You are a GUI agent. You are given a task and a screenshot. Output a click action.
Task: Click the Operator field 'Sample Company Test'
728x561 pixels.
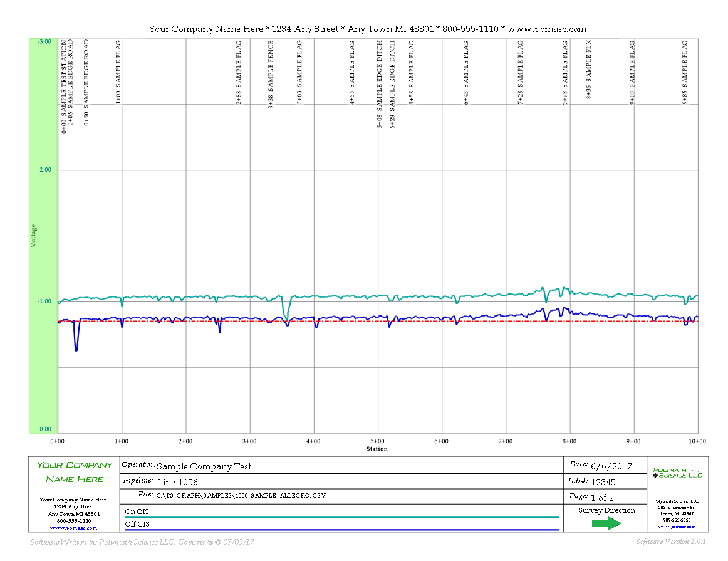click(204, 466)
